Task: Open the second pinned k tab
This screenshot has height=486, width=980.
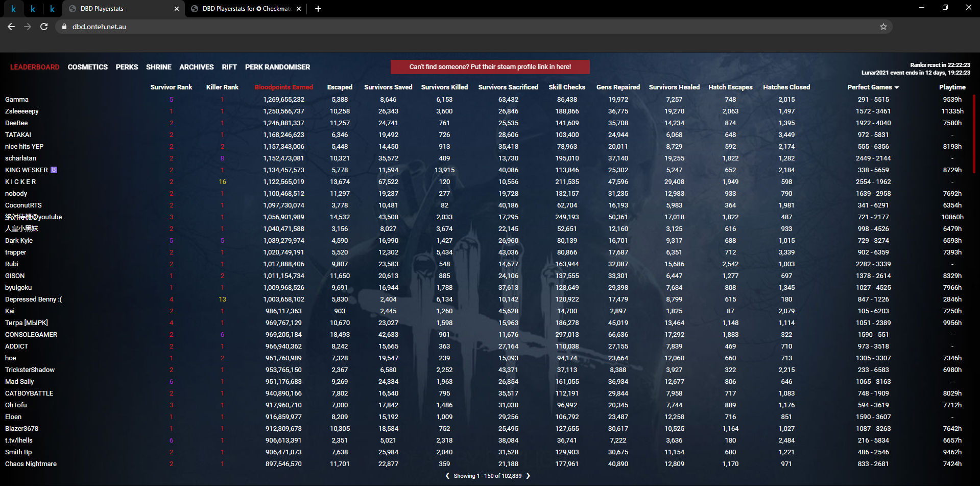Action: (33, 9)
